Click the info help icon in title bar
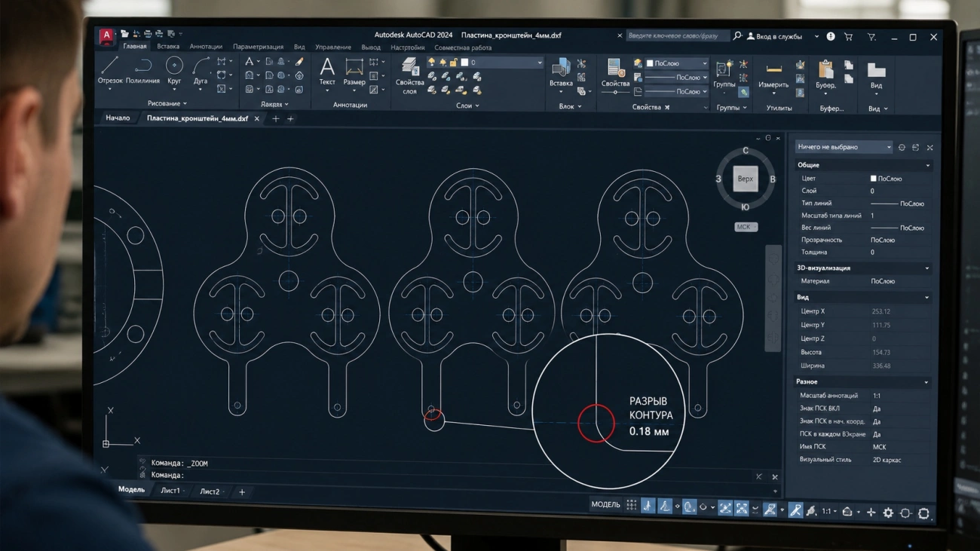Screen dimensions: 980x551 (831, 36)
